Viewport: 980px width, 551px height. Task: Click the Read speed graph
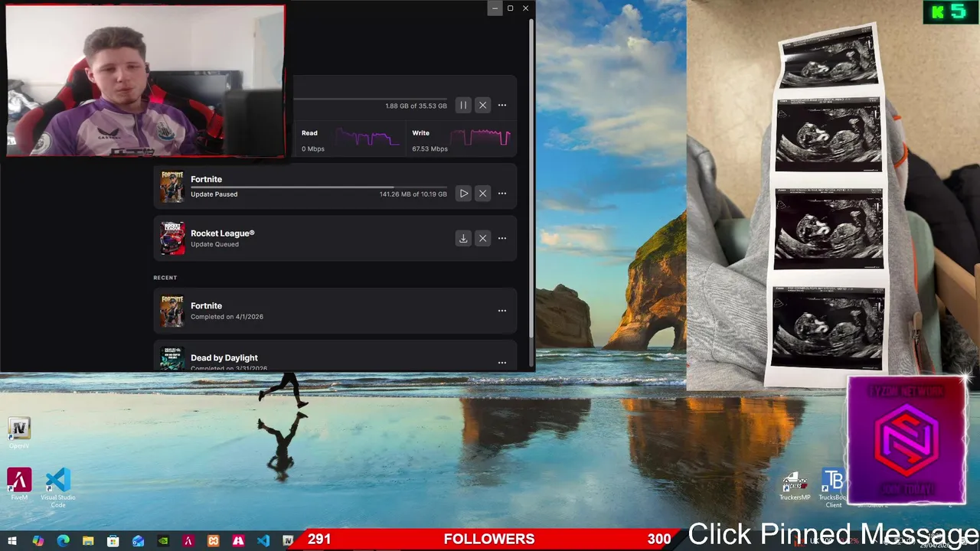pyautogui.click(x=367, y=138)
